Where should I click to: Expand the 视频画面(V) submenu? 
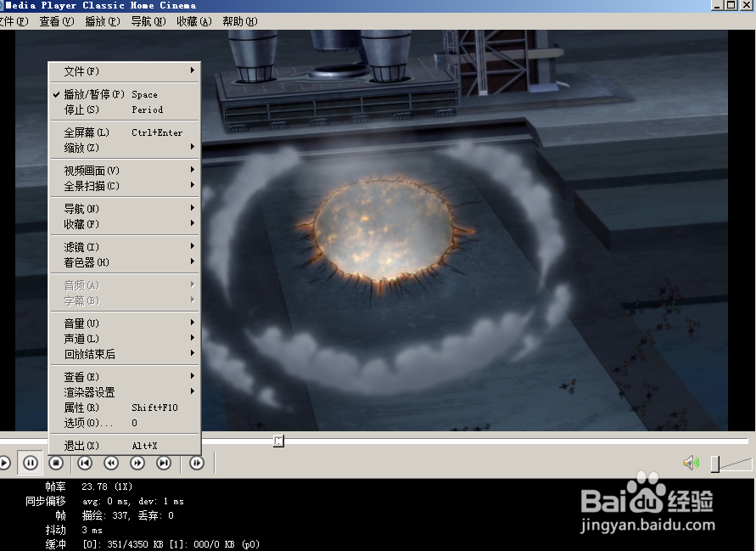(x=125, y=171)
